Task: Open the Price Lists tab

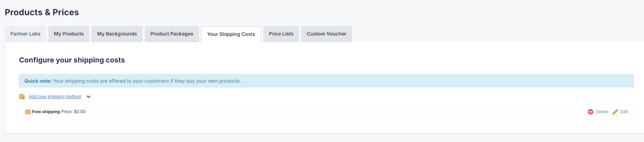Action: 281,34
